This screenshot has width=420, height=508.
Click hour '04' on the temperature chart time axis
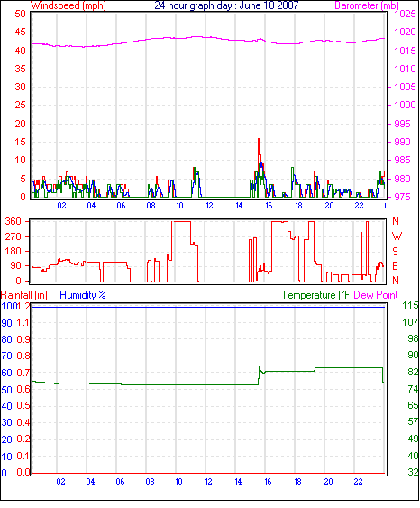click(90, 482)
